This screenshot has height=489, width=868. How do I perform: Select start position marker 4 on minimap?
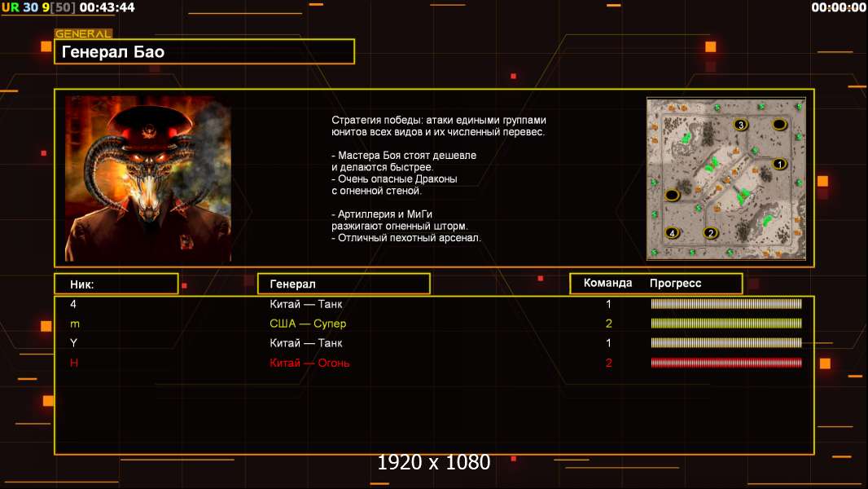(672, 232)
